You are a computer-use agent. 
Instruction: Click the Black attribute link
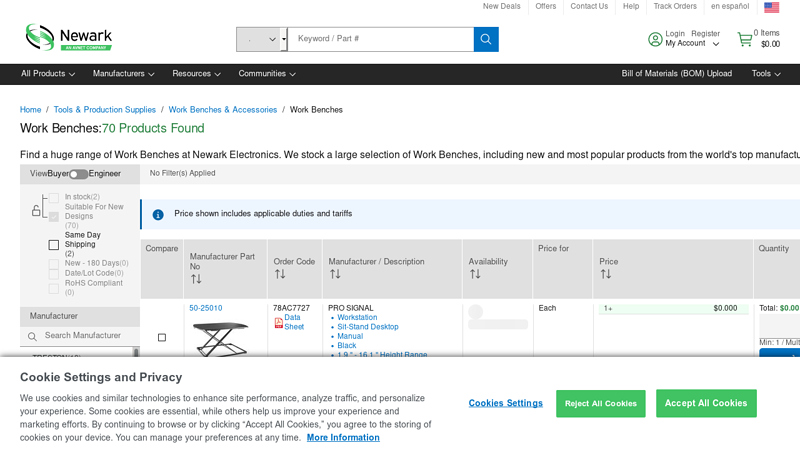[x=346, y=345]
